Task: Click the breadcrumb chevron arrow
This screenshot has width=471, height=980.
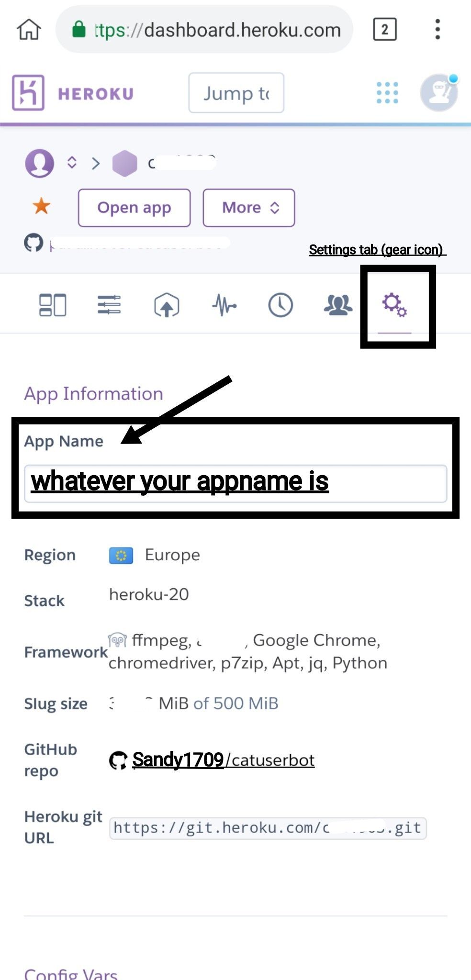Action: 96,163
